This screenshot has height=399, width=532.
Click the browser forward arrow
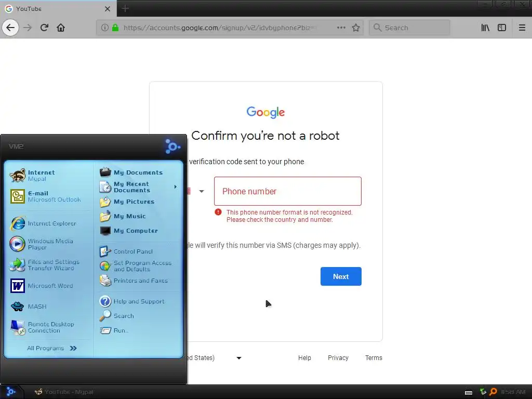28,28
